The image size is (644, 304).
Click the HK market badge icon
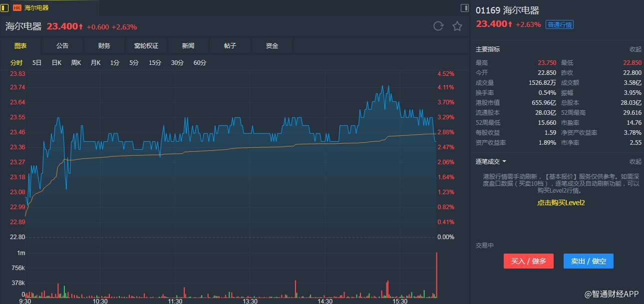click(17, 8)
